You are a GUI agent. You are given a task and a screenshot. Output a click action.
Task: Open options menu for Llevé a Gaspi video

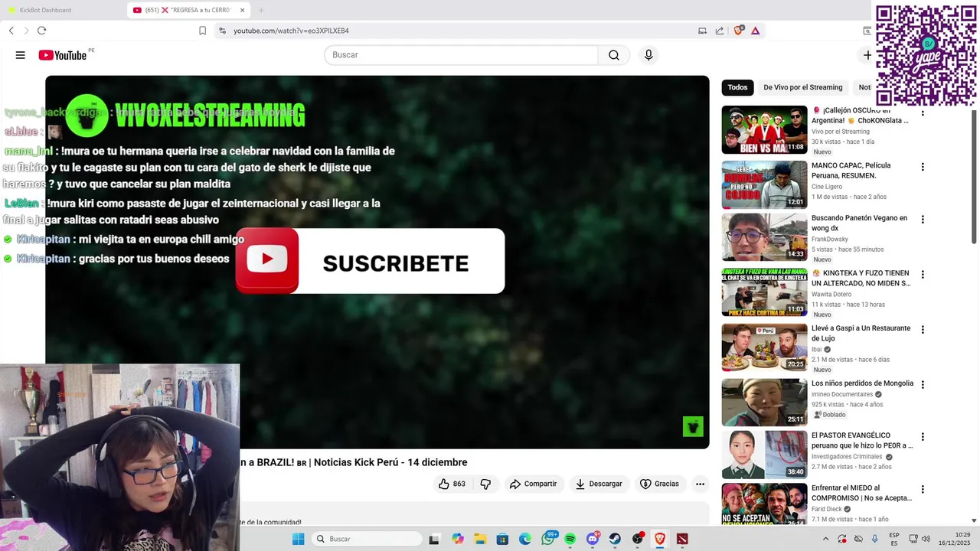point(923,330)
